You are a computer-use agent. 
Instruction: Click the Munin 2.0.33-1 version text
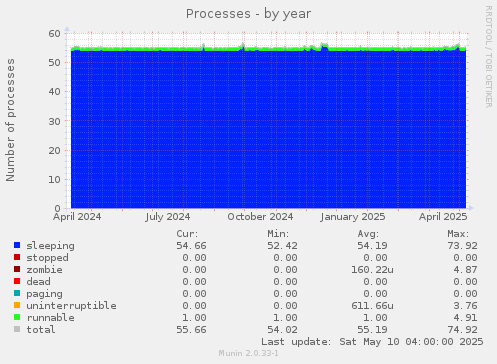pyautogui.click(x=248, y=353)
